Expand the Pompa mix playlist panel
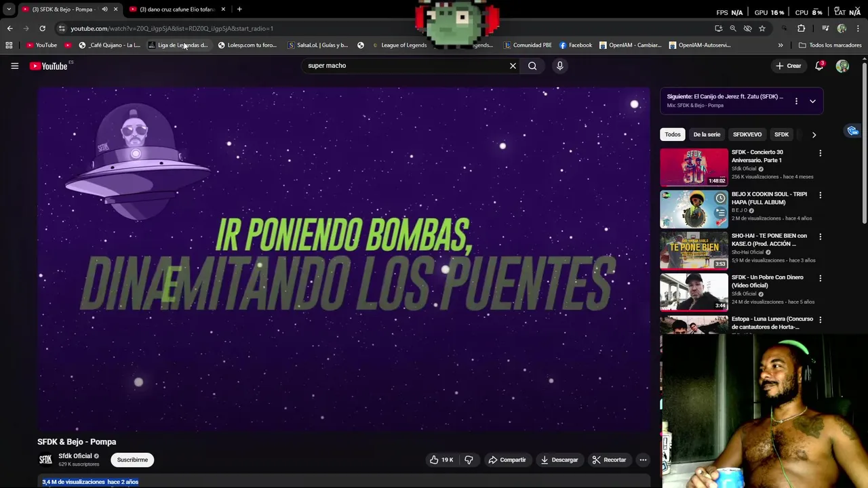This screenshot has width=868, height=488. click(x=812, y=101)
